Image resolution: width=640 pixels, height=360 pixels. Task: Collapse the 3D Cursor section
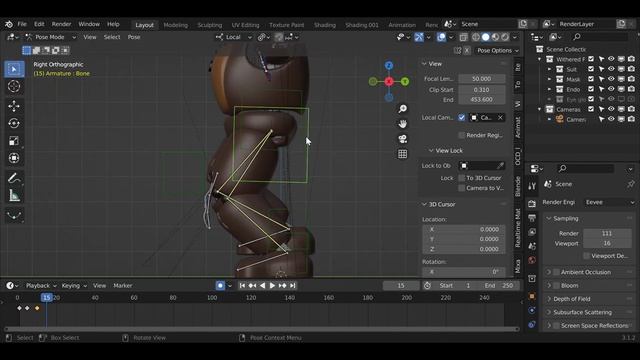coord(424,204)
